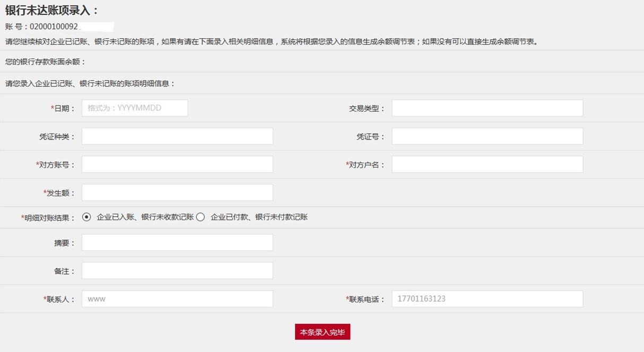This screenshot has width=644, height=352.
Task: Select the 联系电话 phone number field
Action: tap(487, 299)
